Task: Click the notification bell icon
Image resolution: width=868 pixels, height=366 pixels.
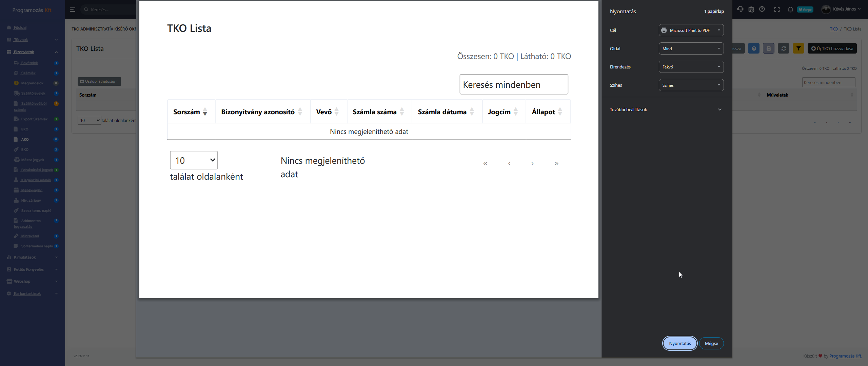Action: pyautogui.click(x=790, y=9)
